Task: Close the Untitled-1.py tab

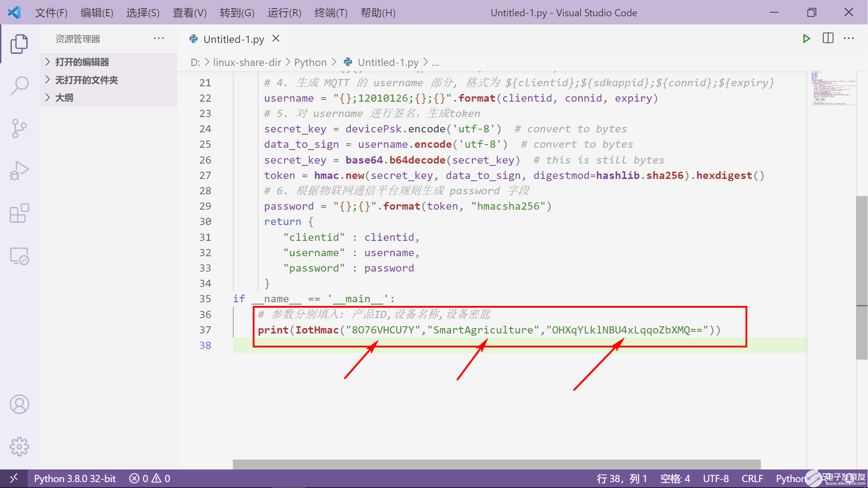Action: pos(276,39)
